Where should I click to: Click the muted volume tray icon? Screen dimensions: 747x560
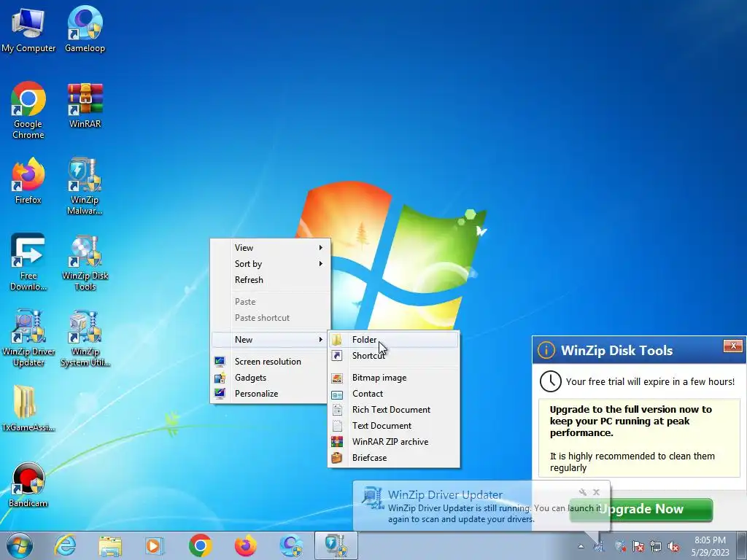coord(673,546)
